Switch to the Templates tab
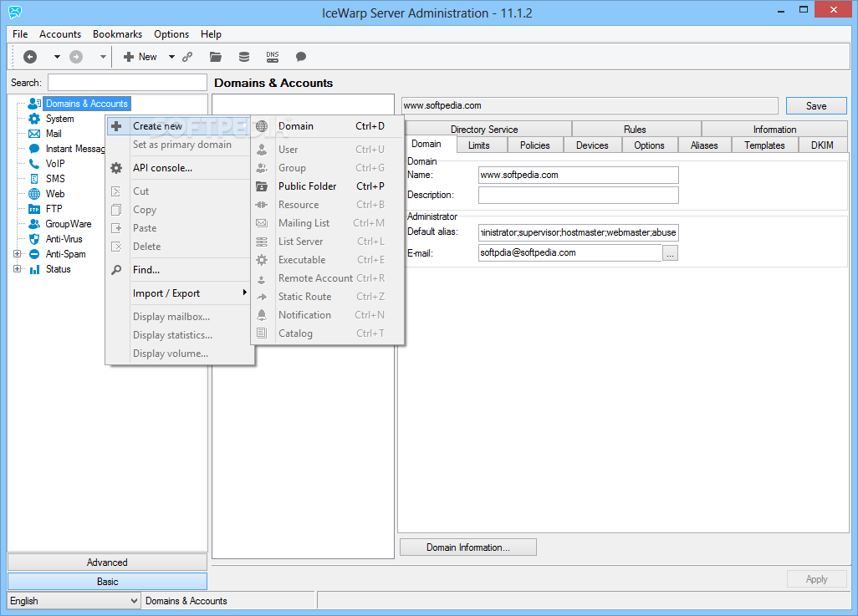 (x=764, y=145)
